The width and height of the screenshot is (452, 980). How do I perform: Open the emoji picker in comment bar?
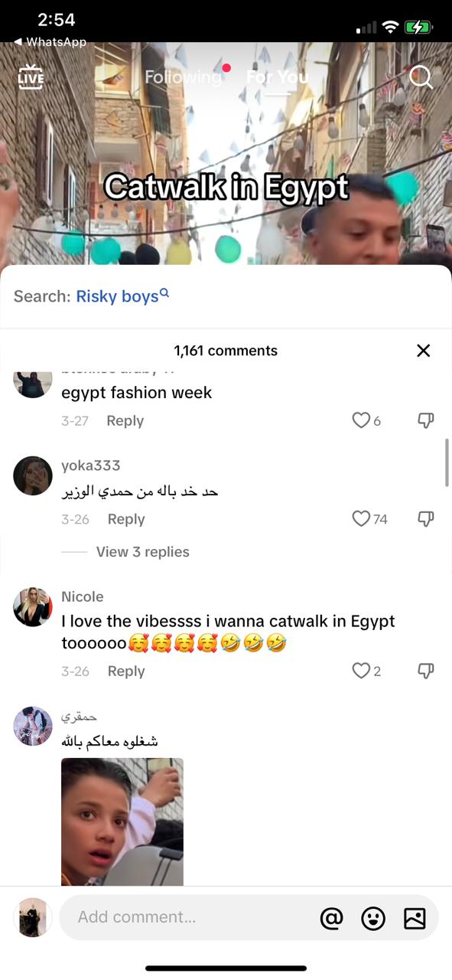[x=373, y=917]
